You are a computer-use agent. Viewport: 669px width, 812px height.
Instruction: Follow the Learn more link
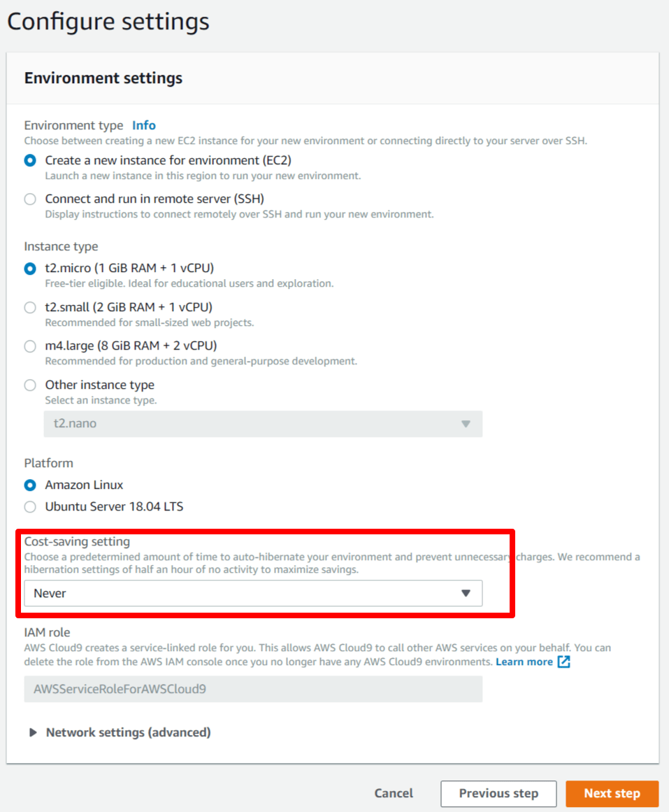tap(524, 662)
